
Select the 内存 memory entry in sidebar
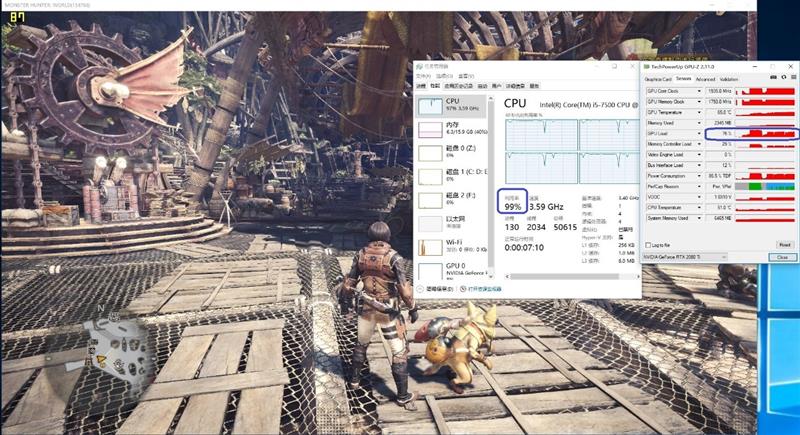click(x=453, y=129)
